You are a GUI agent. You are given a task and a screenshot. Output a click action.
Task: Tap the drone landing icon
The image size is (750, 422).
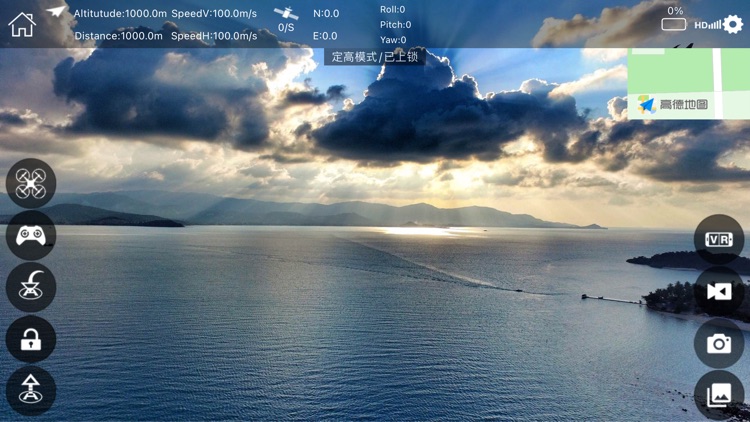(31, 287)
